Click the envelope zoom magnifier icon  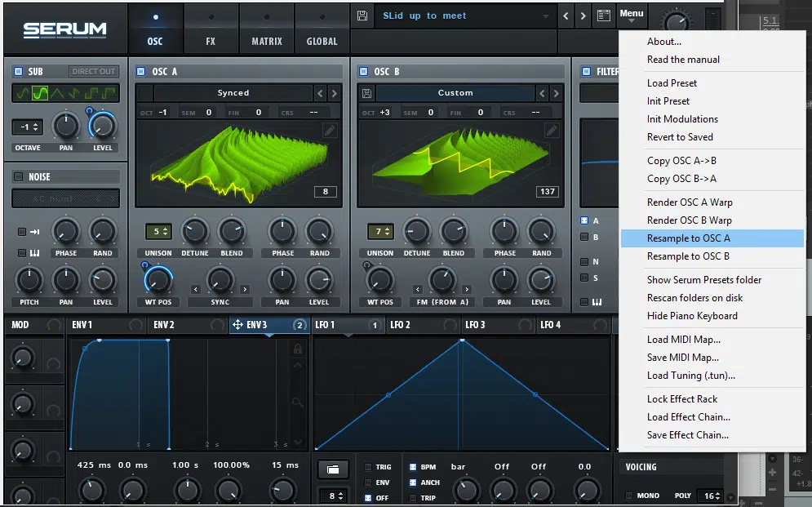[x=298, y=402]
